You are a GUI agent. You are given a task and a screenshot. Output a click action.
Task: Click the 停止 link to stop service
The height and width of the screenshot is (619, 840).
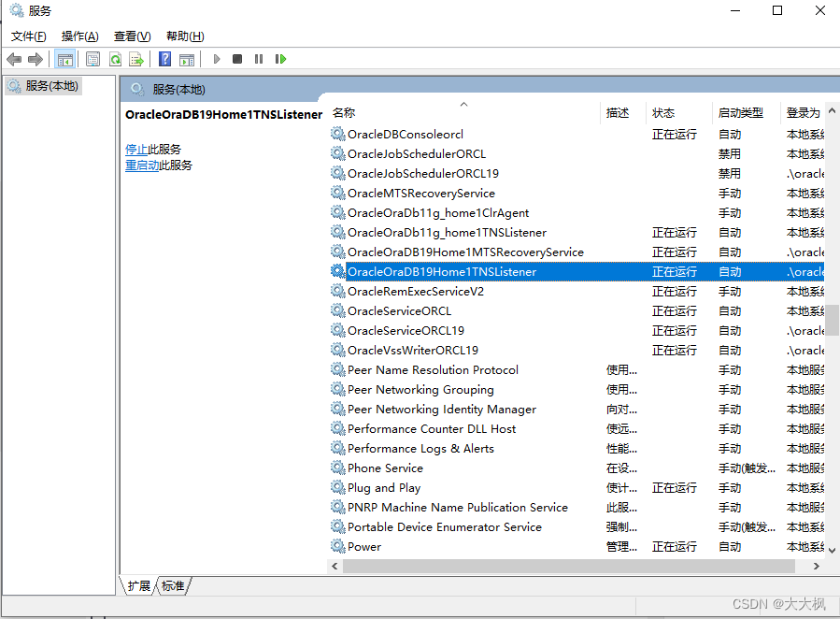tap(136, 150)
